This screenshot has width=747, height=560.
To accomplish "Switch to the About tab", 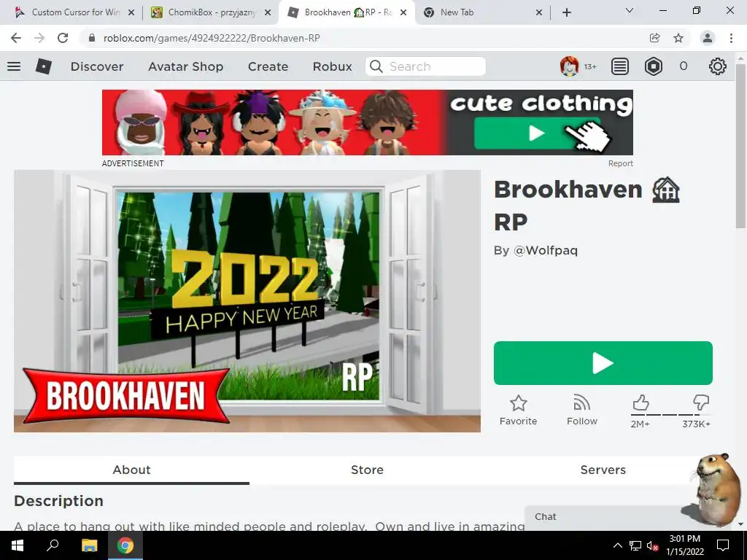I will (x=131, y=470).
